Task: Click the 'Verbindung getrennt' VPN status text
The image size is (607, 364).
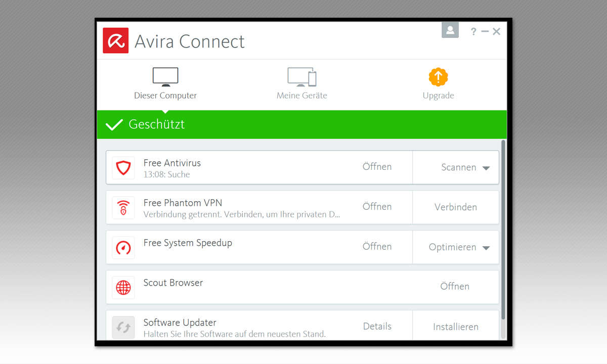Action: pos(242,214)
